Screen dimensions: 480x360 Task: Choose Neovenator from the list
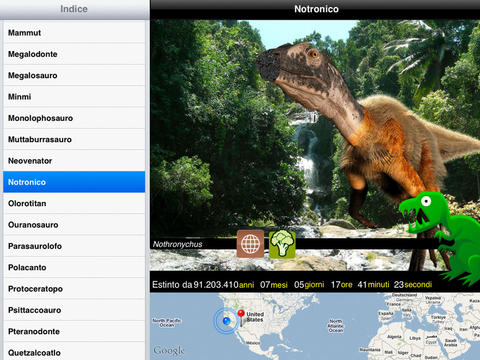point(74,161)
